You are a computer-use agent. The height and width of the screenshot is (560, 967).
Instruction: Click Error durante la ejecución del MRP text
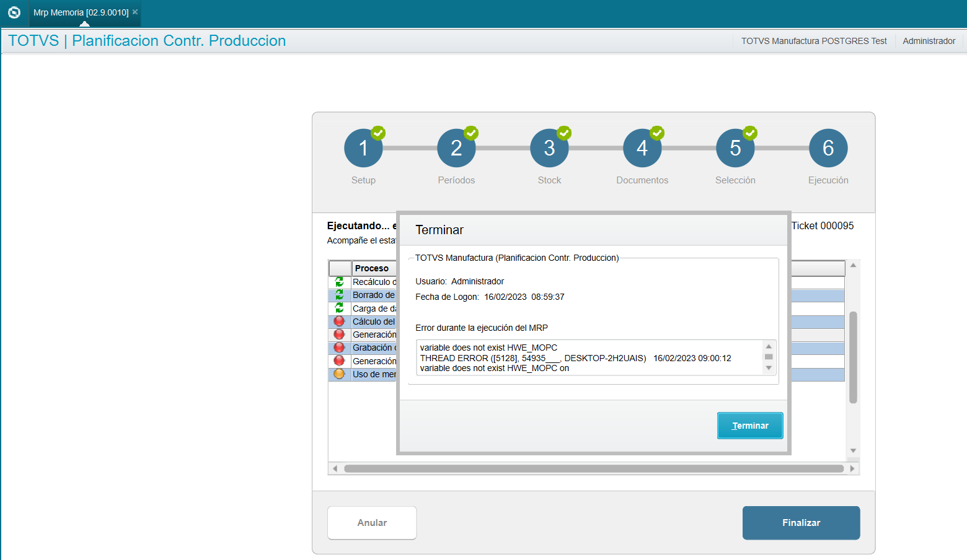point(482,328)
